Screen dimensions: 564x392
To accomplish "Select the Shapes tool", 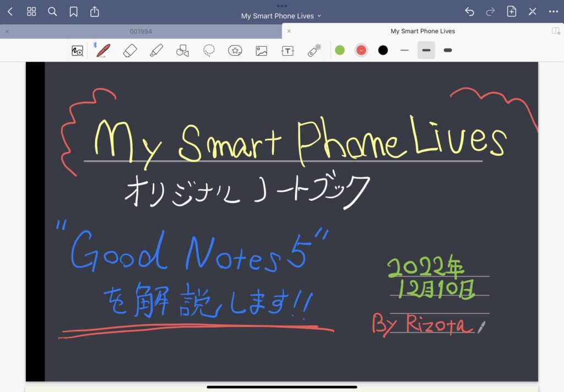I will tap(182, 50).
